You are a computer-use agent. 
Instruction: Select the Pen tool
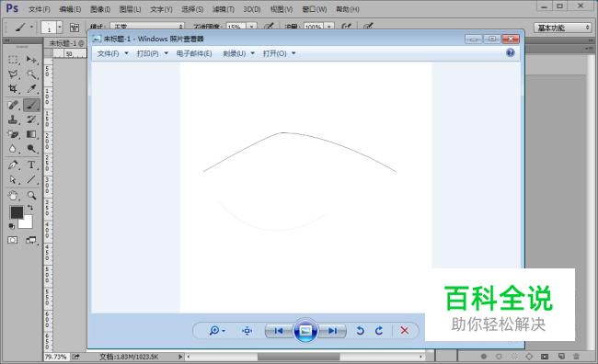13,165
